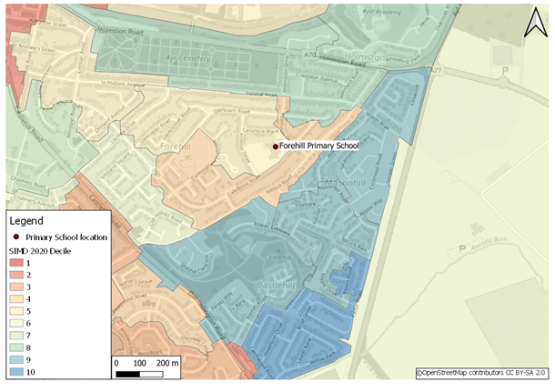This screenshot has width=555, height=392.
Task: Open the OpenStreetMap contributors attribution text
Action: 482,373
